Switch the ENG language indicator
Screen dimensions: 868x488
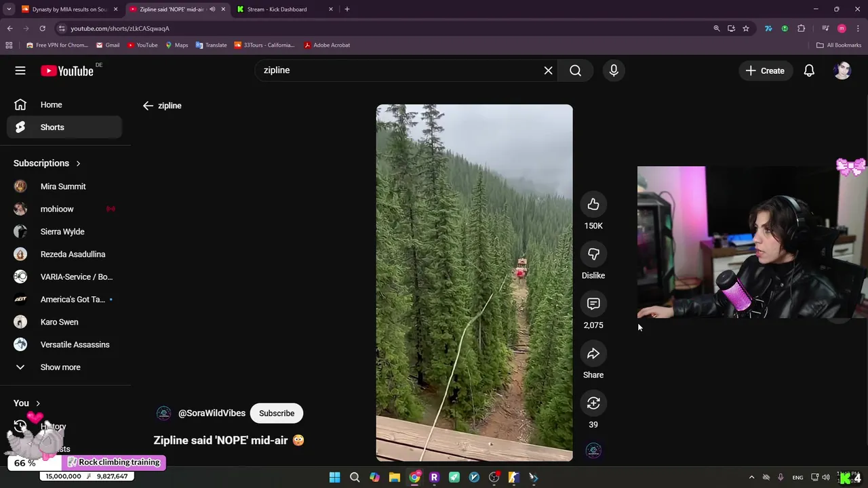(797, 477)
